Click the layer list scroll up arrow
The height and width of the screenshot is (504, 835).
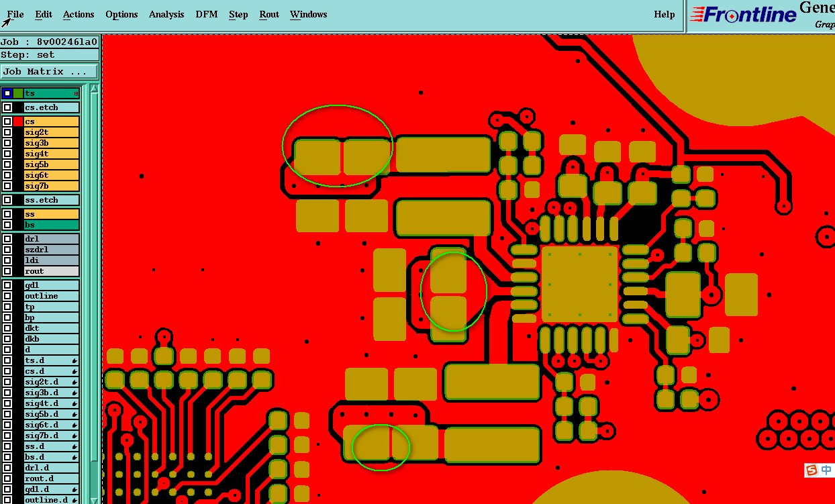95,89
